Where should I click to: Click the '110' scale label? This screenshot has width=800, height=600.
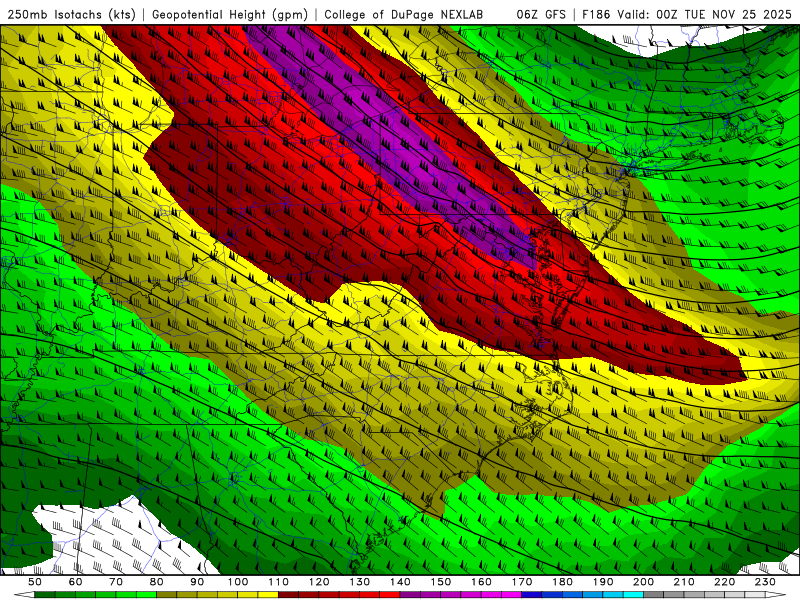click(x=278, y=582)
